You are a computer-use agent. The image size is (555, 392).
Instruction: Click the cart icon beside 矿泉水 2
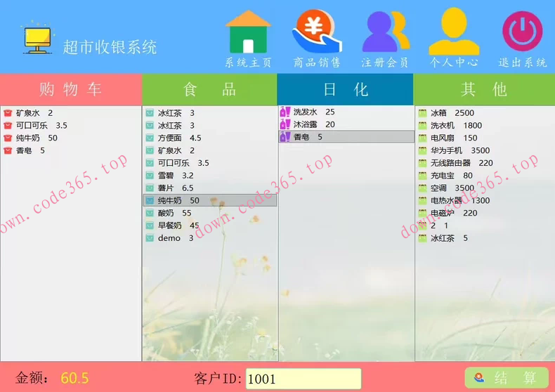tap(8, 113)
